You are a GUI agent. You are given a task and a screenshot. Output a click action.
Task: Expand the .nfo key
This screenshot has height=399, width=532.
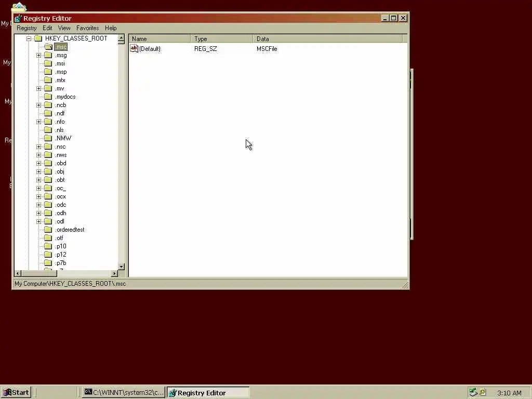(x=38, y=122)
